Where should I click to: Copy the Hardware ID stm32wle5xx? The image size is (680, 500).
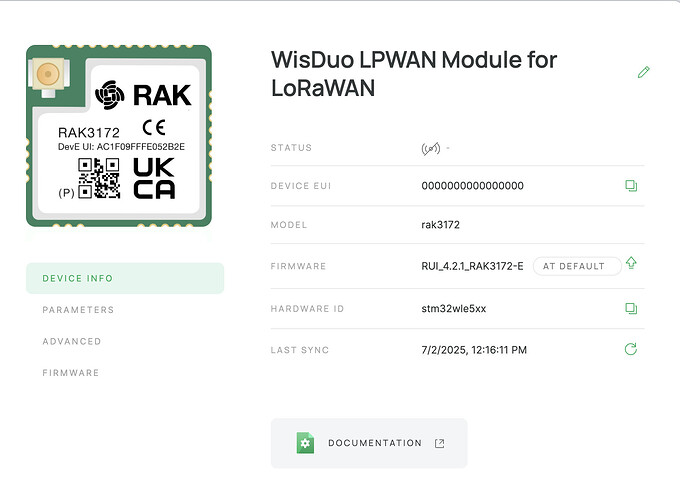[x=630, y=309]
